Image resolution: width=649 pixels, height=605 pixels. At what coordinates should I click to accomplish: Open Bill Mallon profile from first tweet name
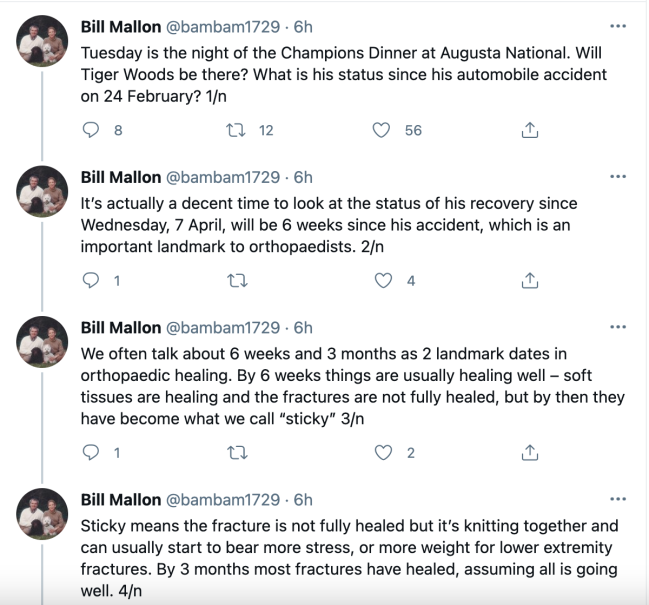tap(121, 27)
